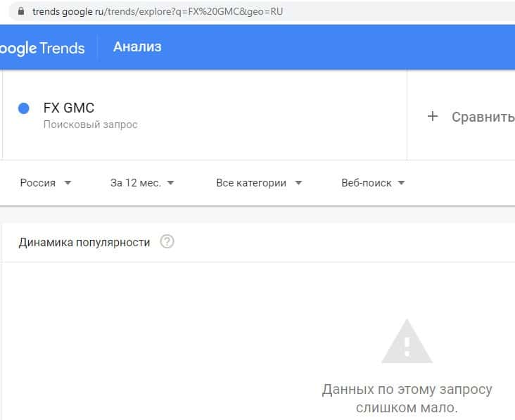Click the blue dot beside FX GMC
This screenshot has height=420, width=515.
(x=23, y=108)
